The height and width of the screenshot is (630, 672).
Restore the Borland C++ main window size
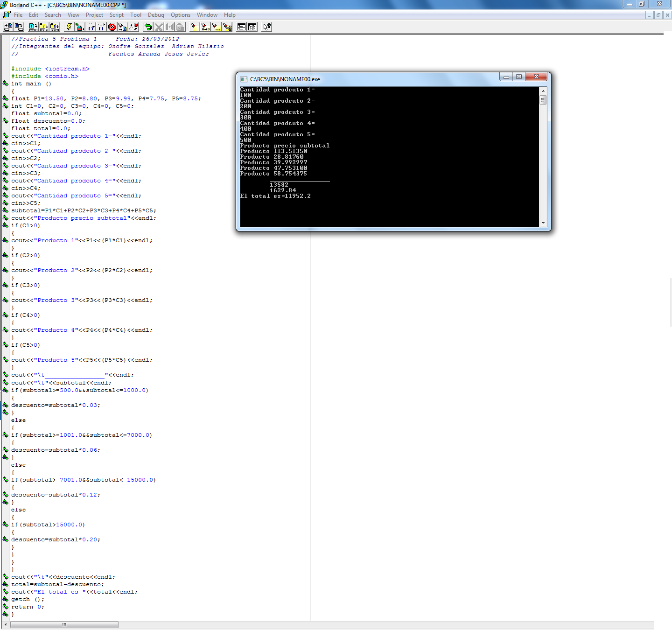tap(642, 4)
